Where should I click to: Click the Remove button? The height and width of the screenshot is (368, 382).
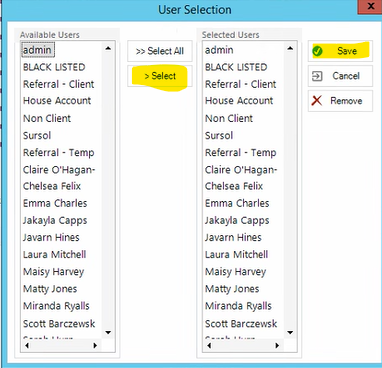coord(340,101)
